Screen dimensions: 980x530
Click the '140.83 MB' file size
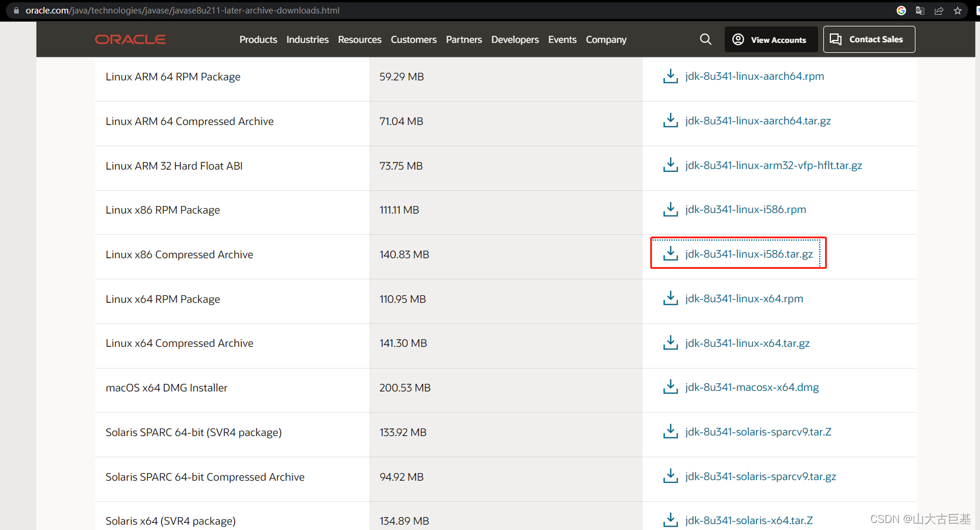click(x=404, y=255)
